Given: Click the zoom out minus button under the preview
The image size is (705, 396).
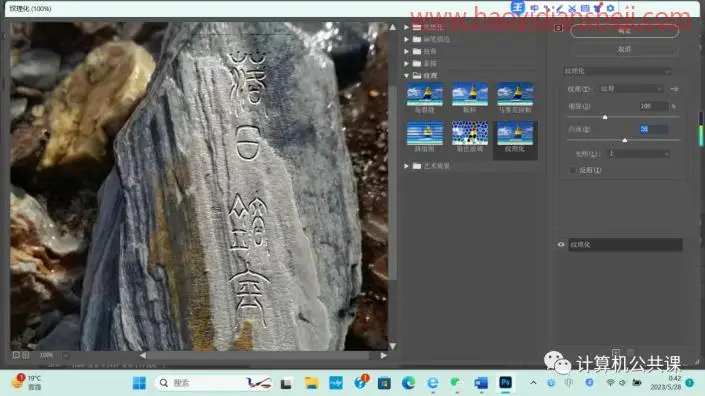Looking at the screenshot, I should click(x=16, y=355).
